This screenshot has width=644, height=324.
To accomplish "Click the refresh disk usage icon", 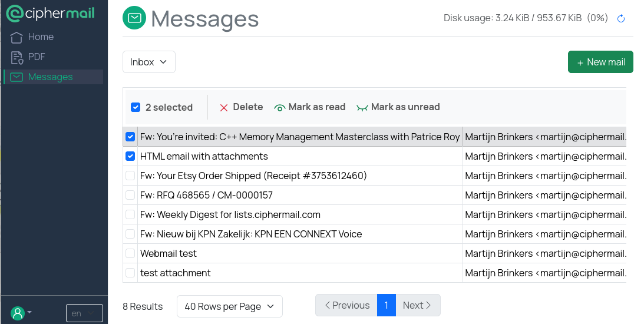I will [620, 19].
